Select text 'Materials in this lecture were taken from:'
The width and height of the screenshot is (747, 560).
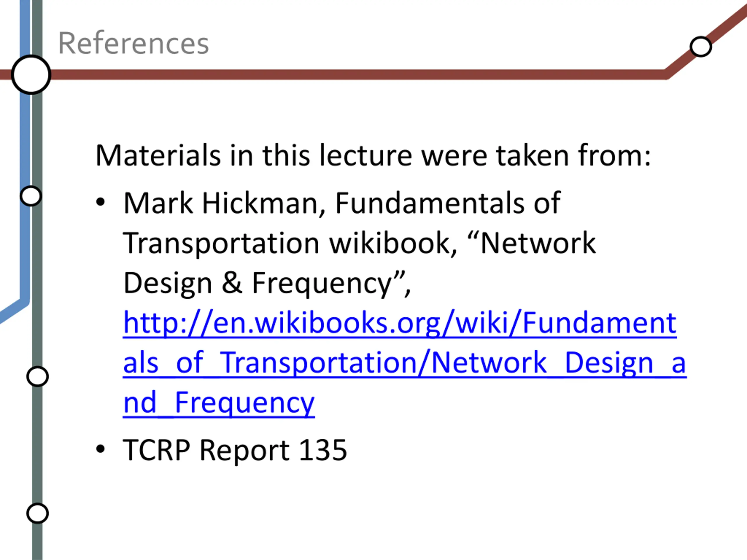click(x=373, y=156)
